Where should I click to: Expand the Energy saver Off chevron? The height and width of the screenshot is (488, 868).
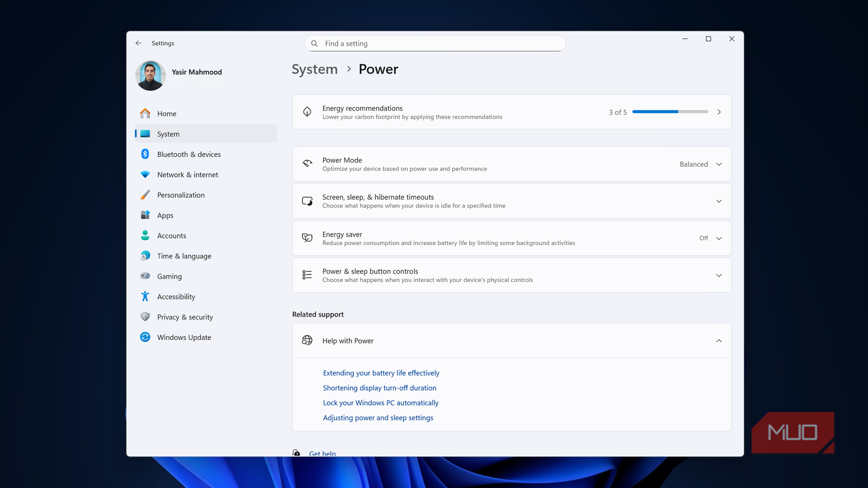tap(719, 238)
